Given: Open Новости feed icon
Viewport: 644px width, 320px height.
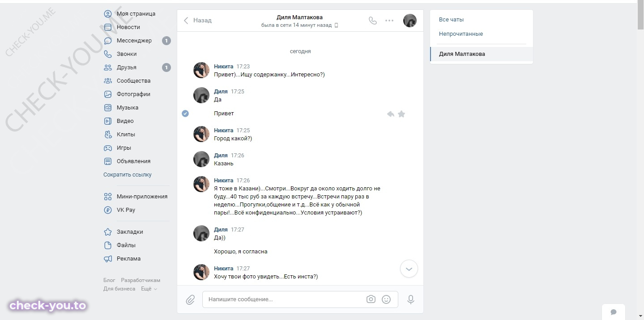Looking at the screenshot, I should (x=108, y=27).
